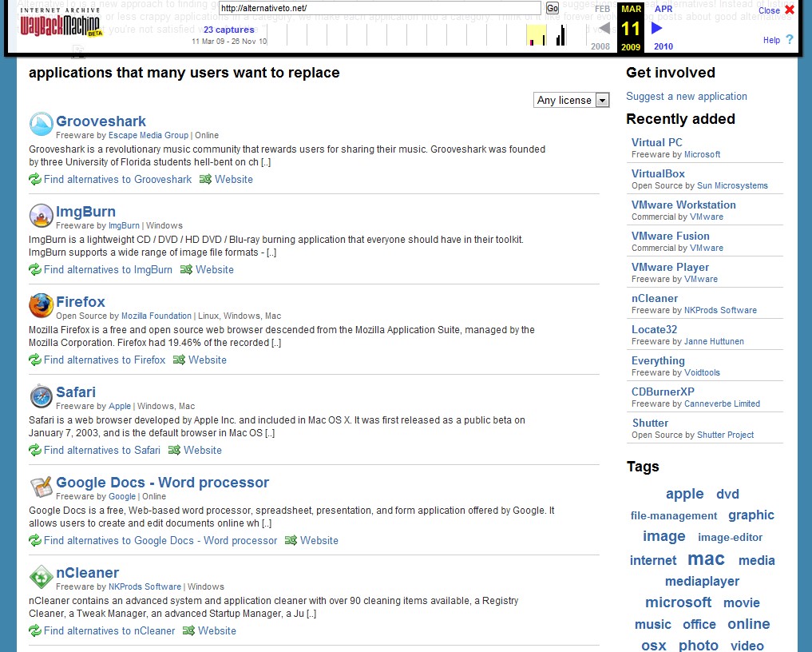The width and height of the screenshot is (812, 652).
Task: Open VMware Fusion in Recently added
Action: coord(671,236)
